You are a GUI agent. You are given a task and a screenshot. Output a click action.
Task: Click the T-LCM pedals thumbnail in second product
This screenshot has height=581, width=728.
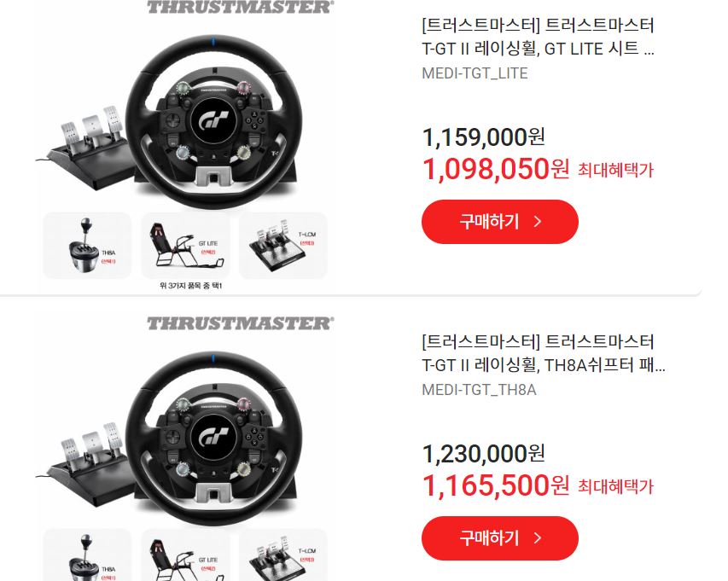point(283,555)
